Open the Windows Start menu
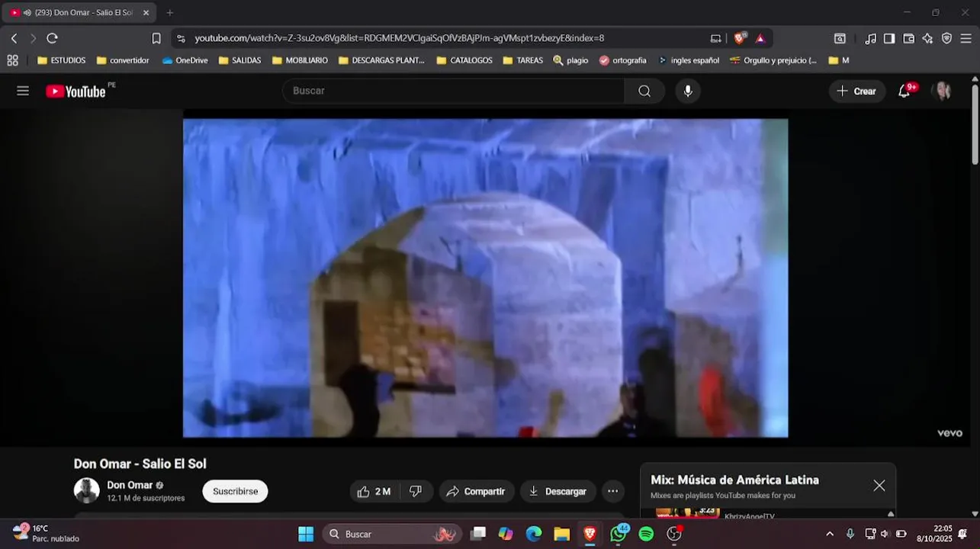This screenshot has width=980, height=549. (x=306, y=534)
